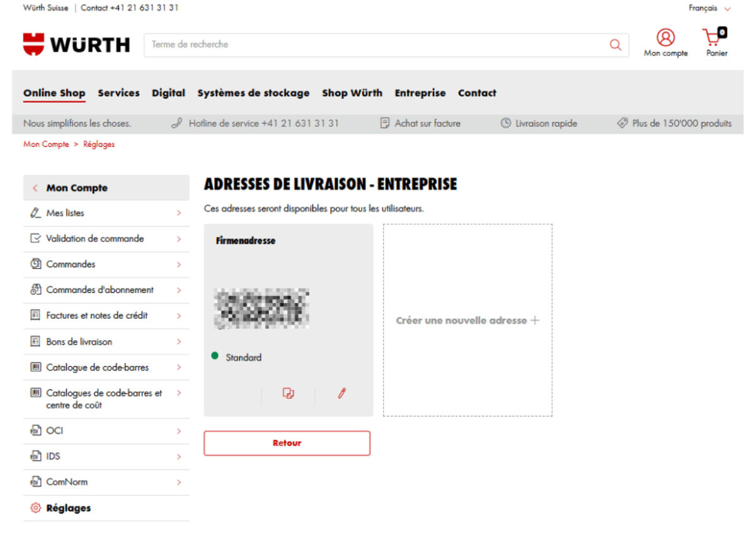Viewport: 756px width, 540px height.
Task: Click Mon Compte breadcrumb link
Action: pyautogui.click(x=46, y=144)
